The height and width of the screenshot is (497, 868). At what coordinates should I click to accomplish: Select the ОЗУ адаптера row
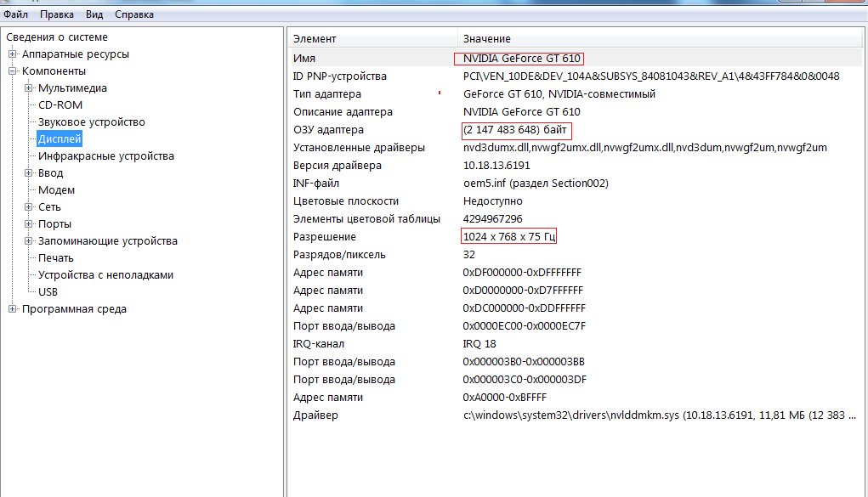coord(328,130)
